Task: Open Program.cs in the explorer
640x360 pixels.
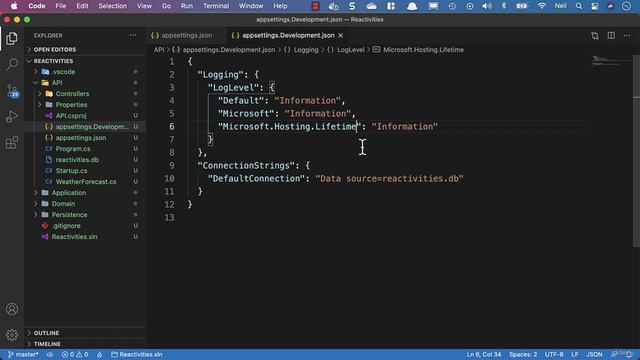Action: pyautogui.click(x=73, y=149)
